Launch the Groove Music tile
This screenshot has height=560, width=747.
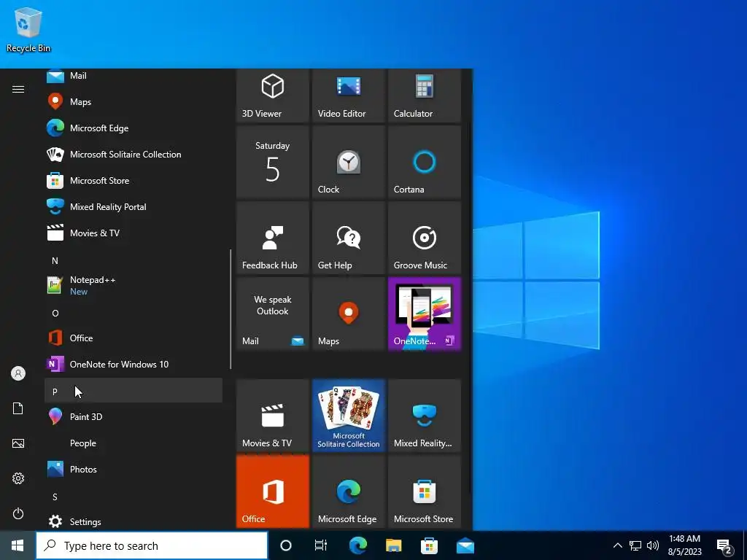pyautogui.click(x=424, y=238)
